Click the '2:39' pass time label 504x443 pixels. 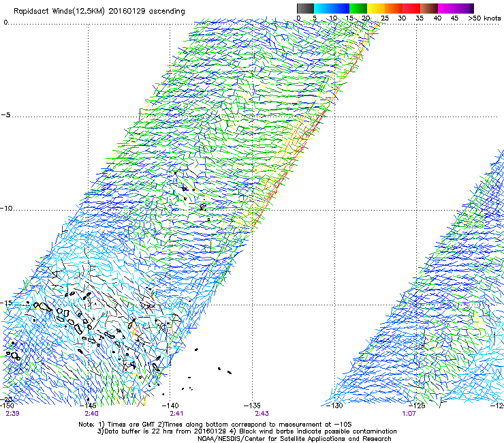tap(12, 414)
